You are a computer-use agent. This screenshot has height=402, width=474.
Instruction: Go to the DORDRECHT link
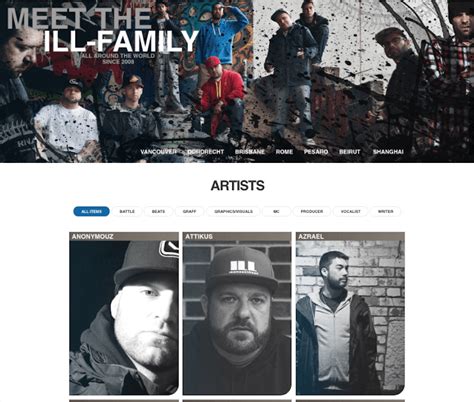coord(206,152)
